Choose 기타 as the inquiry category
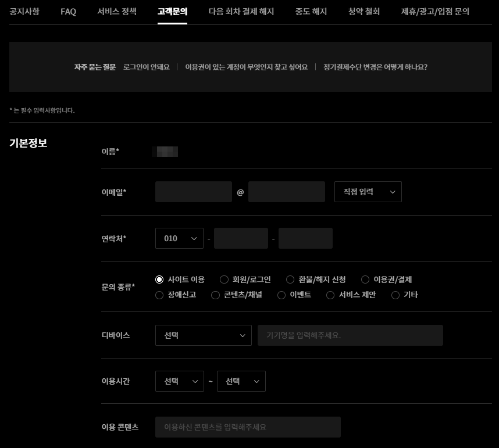 (395, 295)
